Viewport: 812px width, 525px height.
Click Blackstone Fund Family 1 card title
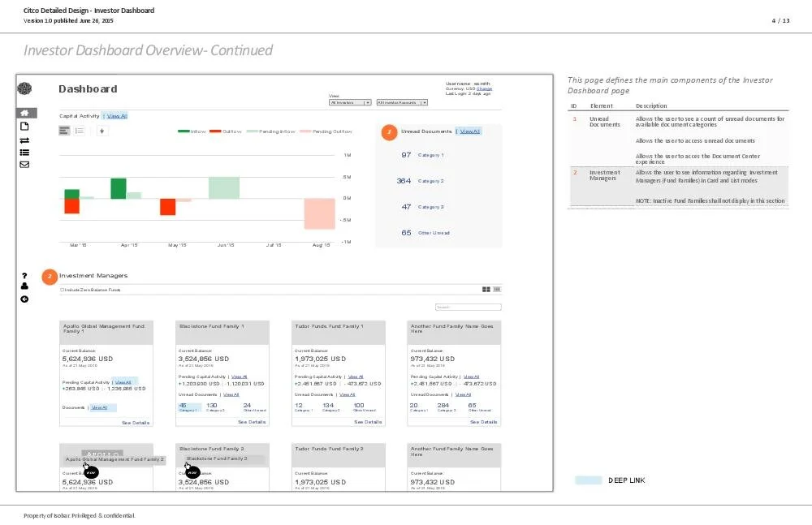coord(211,326)
